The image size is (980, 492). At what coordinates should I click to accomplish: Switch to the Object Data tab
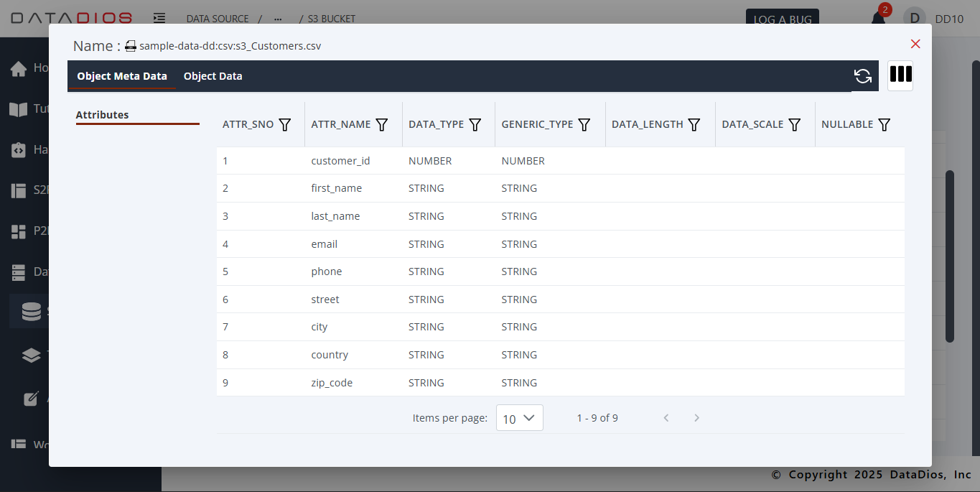click(213, 75)
